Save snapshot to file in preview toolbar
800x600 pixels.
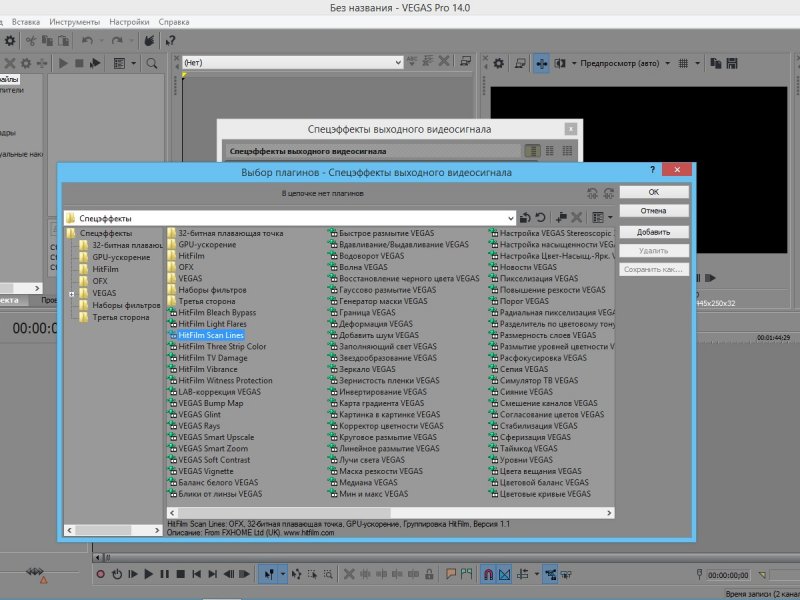click(x=732, y=63)
